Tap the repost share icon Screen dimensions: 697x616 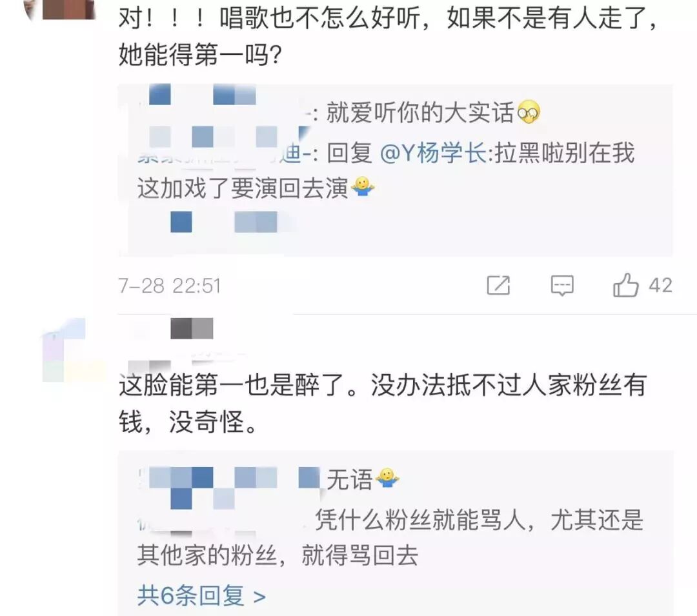[498, 285]
